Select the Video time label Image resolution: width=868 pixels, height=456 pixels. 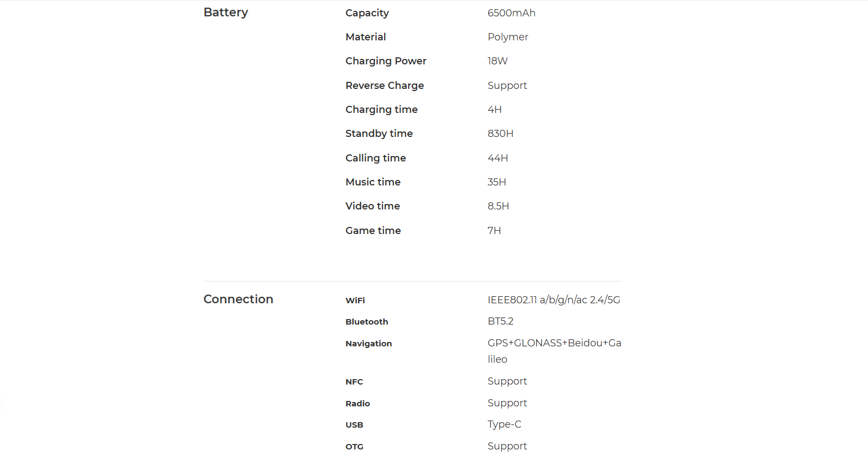pyautogui.click(x=373, y=206)
